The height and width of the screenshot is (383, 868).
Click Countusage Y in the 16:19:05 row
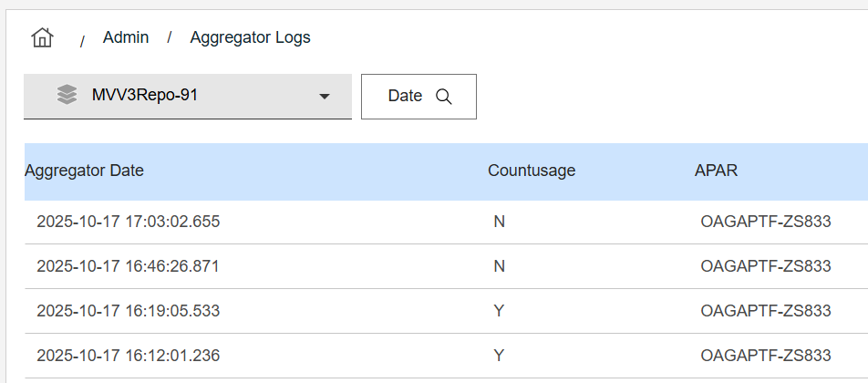(499, 311)
